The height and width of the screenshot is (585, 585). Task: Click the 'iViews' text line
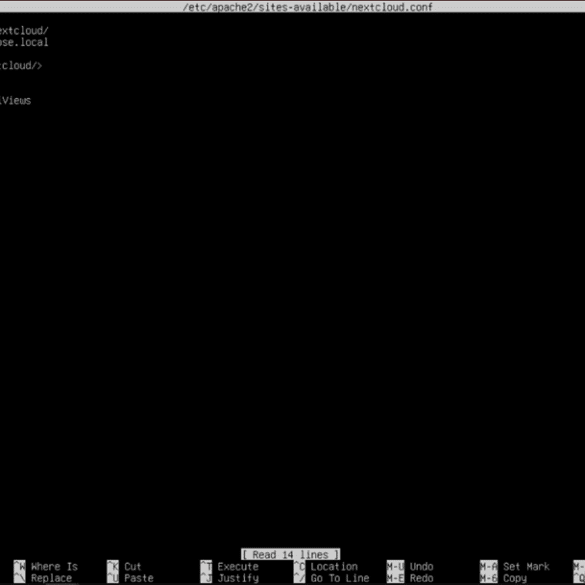tap(16, 100)
